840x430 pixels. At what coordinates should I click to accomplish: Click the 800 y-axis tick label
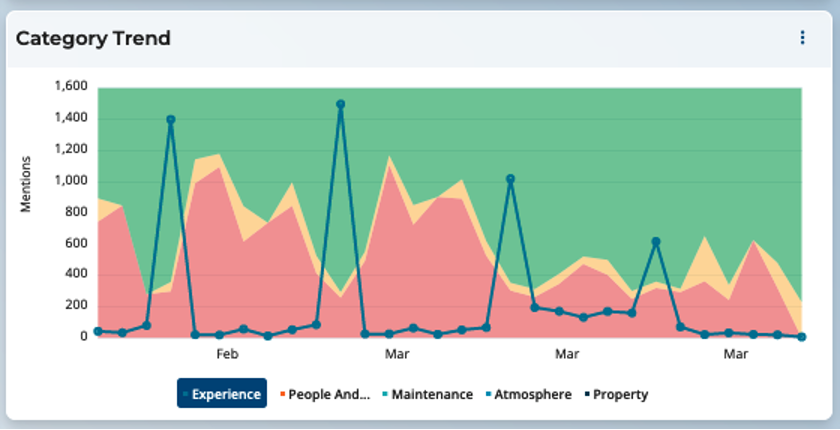[76, 212]
